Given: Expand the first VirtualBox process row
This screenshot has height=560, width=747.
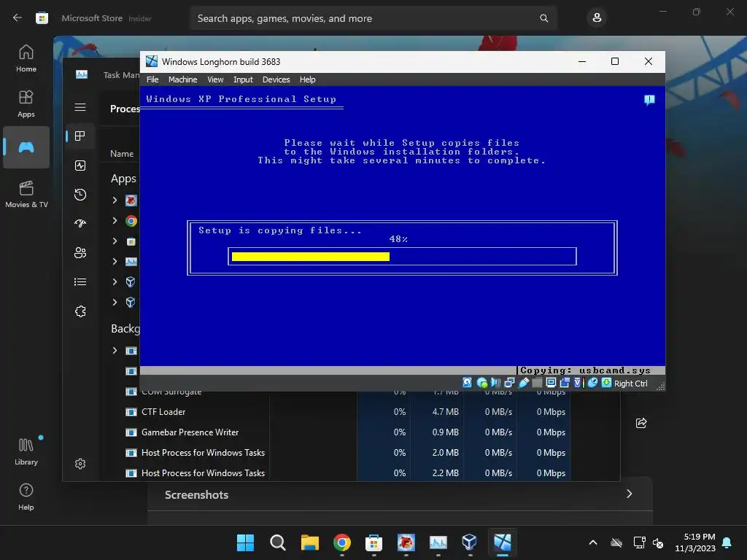Looking at the screenshot, I should click(x=115, y=281).
